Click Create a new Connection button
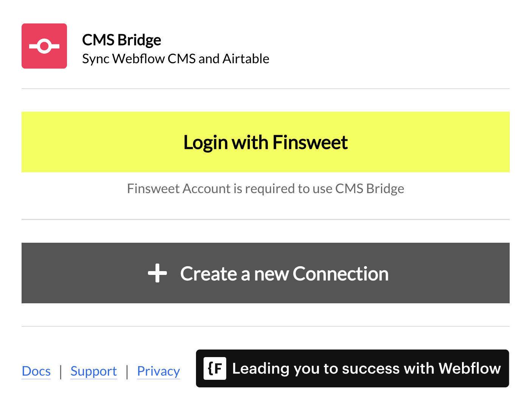This screenshot has width=532, height=415. [x=266, y=273]
